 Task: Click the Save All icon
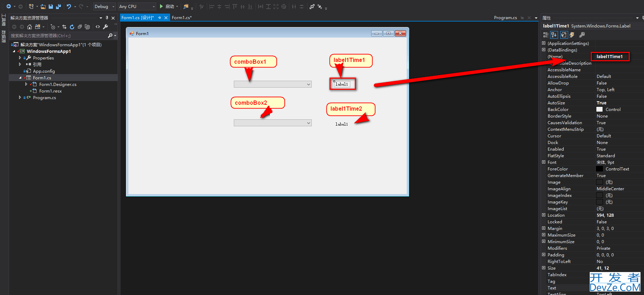coord(58,6)
